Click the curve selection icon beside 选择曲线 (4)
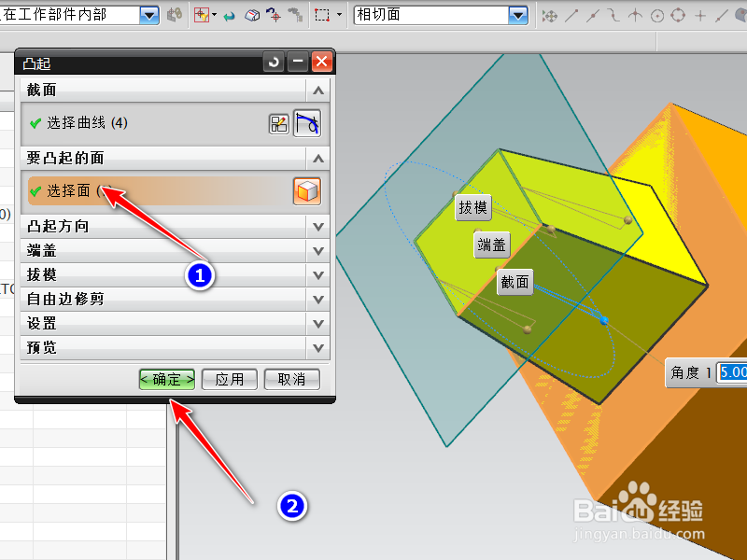Viewport: 747px width, 560px height. click(307, 123)
